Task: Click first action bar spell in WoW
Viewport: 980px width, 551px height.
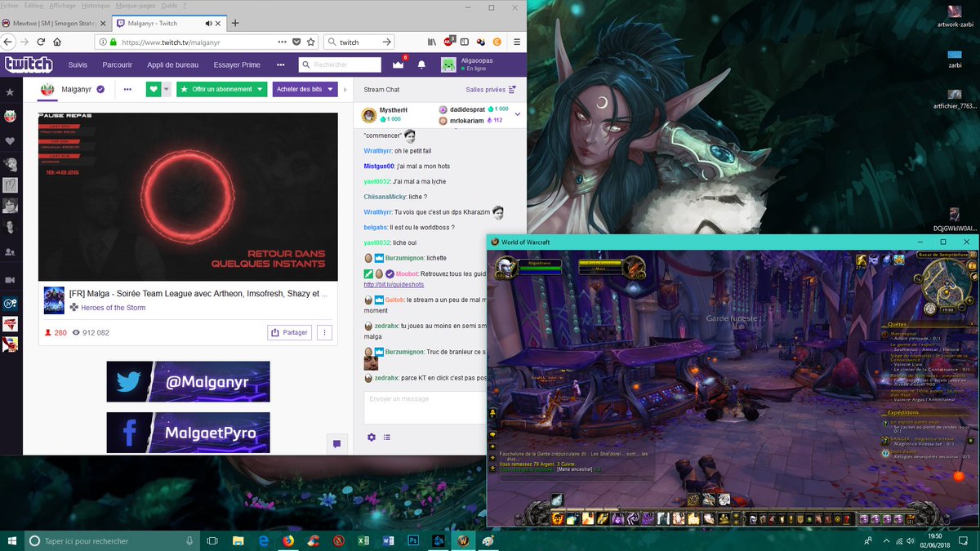Action: 557,519
